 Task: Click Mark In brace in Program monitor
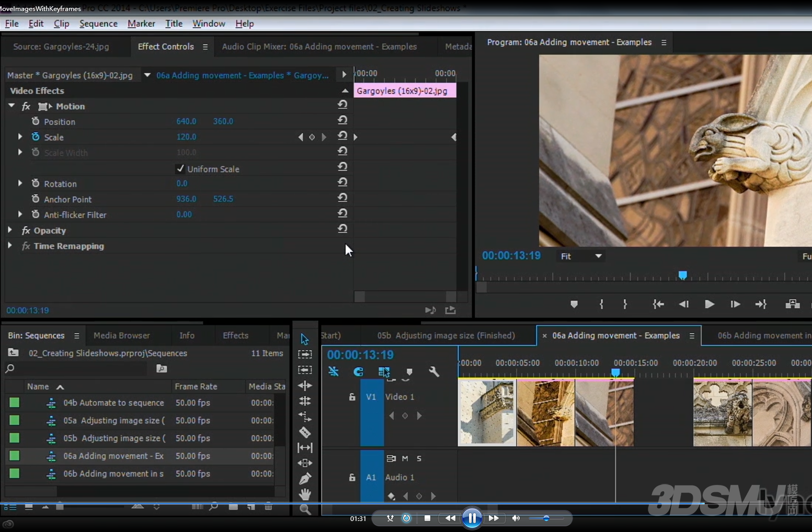[601, 304]
